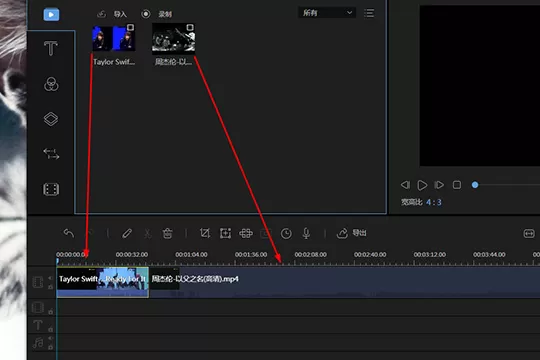Click the preview progress slider handle
The image size is (540, 360).
coord(475,185)
